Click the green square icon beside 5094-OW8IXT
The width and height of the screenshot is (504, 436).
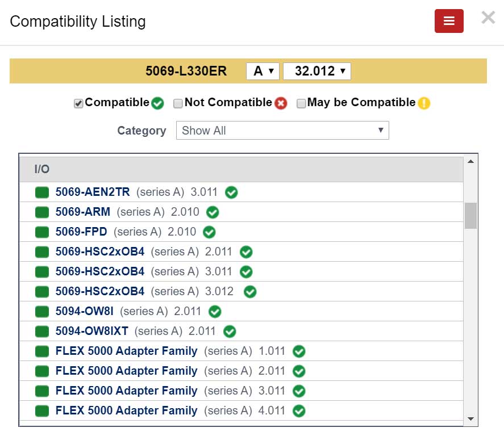coord(42,332)
